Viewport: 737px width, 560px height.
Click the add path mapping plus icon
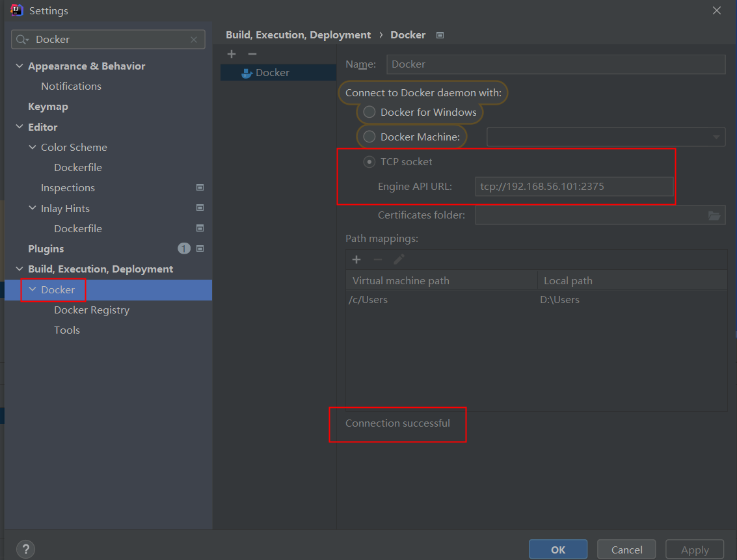(x=356, y=260)
